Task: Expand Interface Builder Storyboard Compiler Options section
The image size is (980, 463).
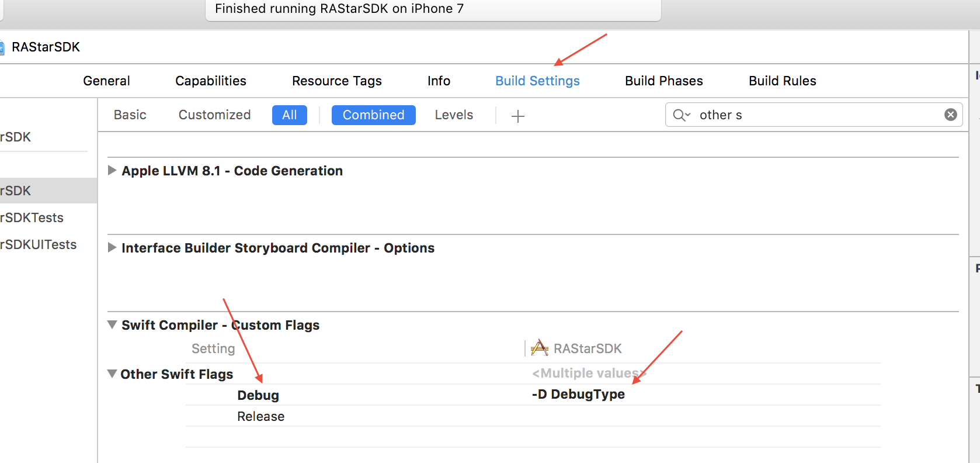Action: pyautogui.click(x=112, y=248)
